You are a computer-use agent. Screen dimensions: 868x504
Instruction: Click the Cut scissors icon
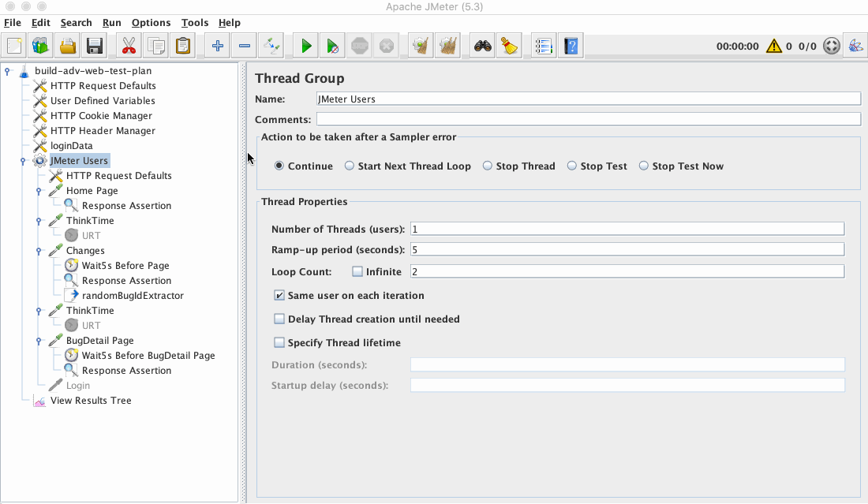129,46
